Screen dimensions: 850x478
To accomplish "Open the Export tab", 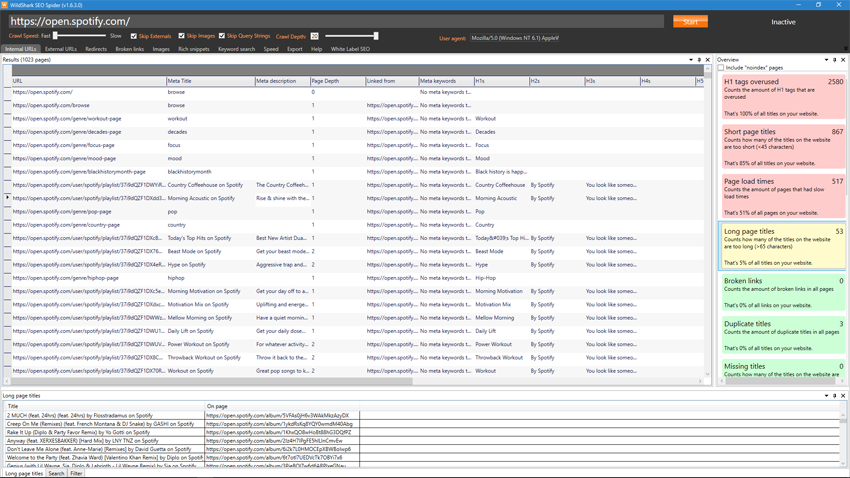I will coord(295,49).
